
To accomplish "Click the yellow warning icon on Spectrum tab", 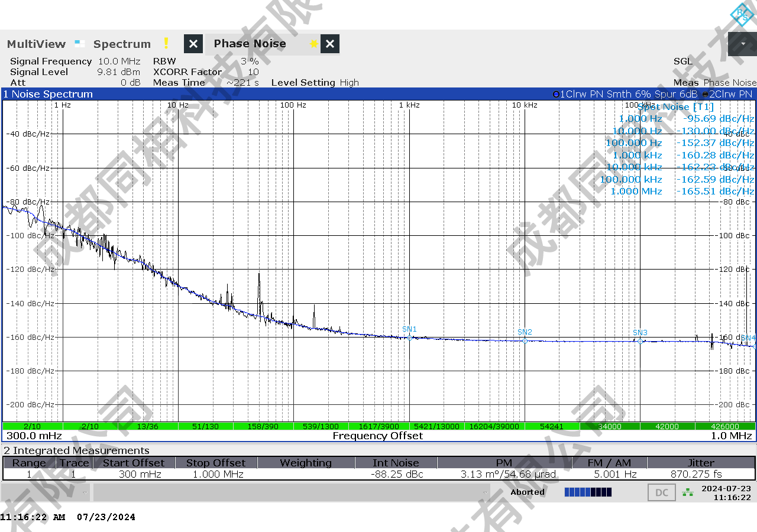I will (166, 44).
